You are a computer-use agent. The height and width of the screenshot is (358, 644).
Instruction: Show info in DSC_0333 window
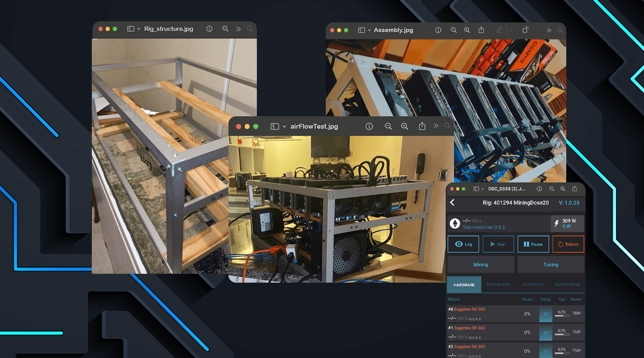pyautogui.click(x=539, y=189)
